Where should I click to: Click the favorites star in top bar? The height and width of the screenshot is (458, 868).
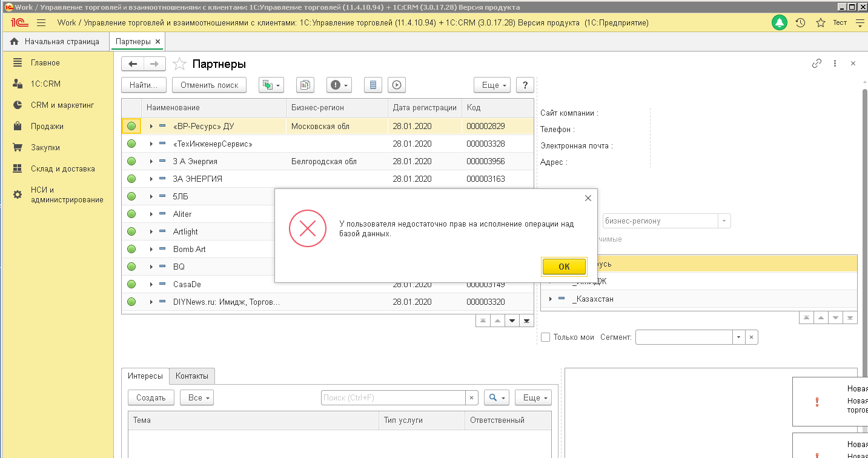pyautogui.click(x=821, y=23)
